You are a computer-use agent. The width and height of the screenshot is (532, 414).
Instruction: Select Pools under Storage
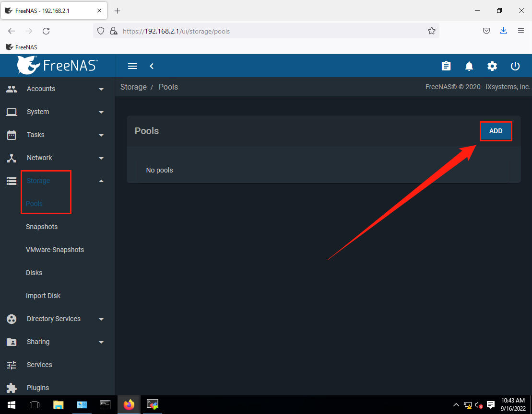click(x=34, y=204)
